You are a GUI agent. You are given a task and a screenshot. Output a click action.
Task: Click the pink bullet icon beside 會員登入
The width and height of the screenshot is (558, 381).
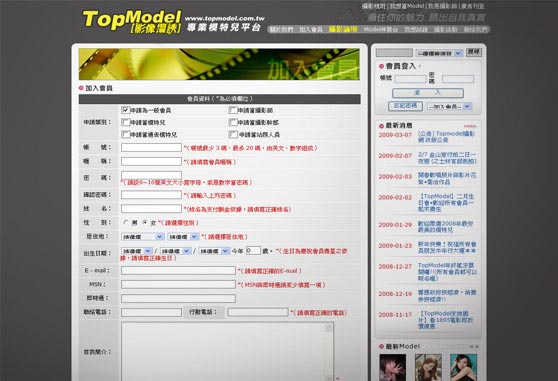tap(381, 66)
